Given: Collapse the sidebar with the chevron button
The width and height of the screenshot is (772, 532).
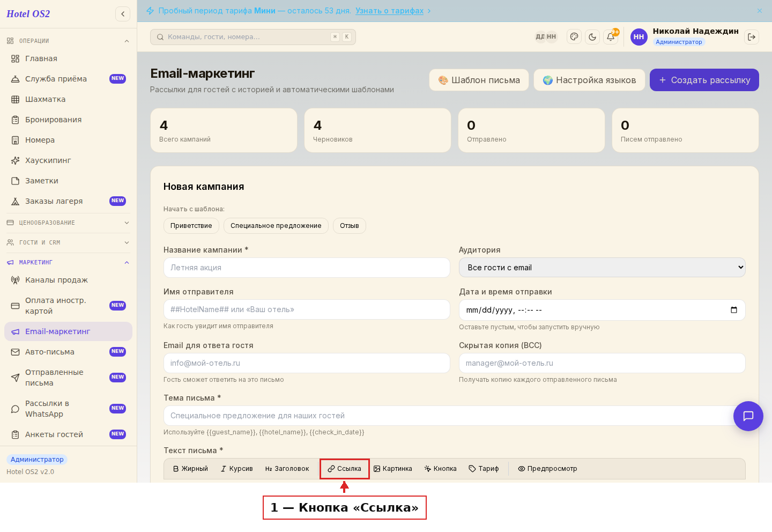Looking at the screenshot, I should click(x=123, y=14).
